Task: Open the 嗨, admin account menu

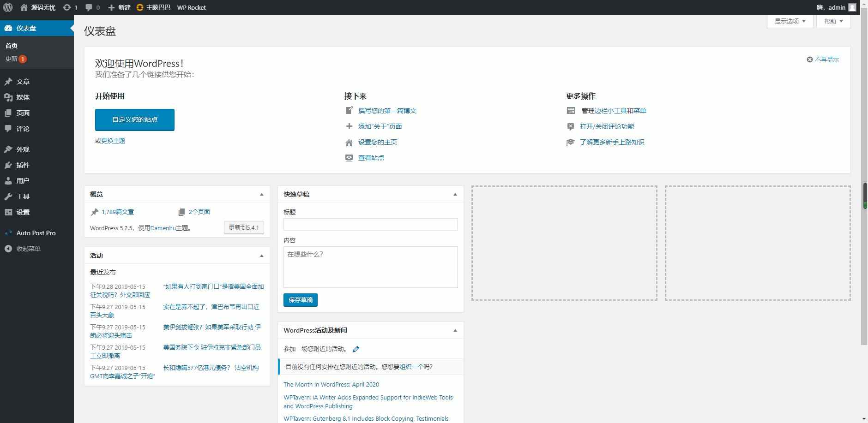Action: tap(836, 7)
